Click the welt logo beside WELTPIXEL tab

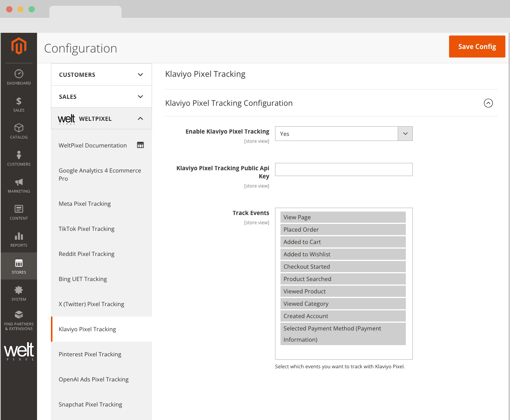66,119
